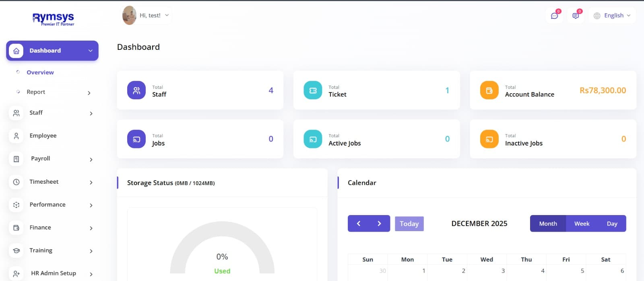Click the Fri column header
This screenshot has width=644, height=281.
tap(566, 260)
